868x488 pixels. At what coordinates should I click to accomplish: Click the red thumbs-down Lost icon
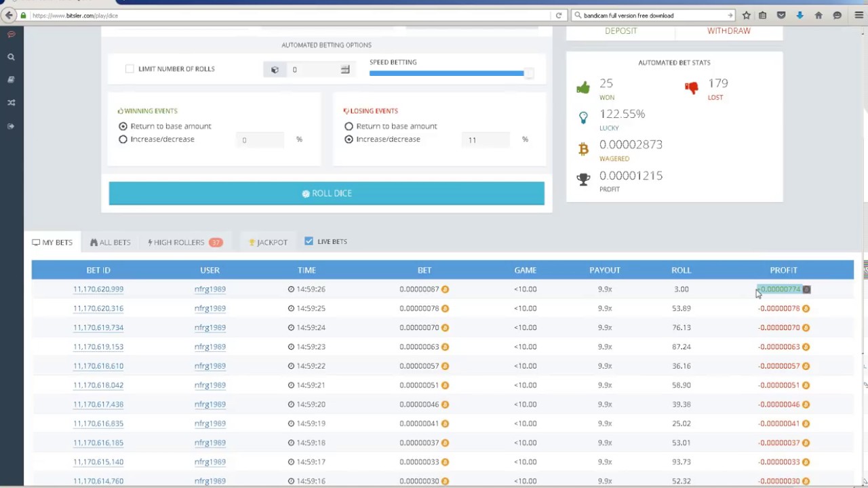(x=692, y=87)
